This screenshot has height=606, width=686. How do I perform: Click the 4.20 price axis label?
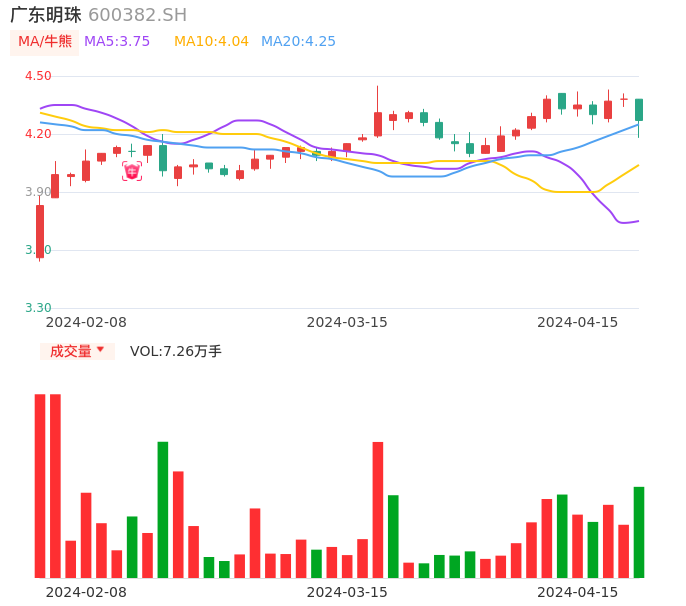coord(38,134)
